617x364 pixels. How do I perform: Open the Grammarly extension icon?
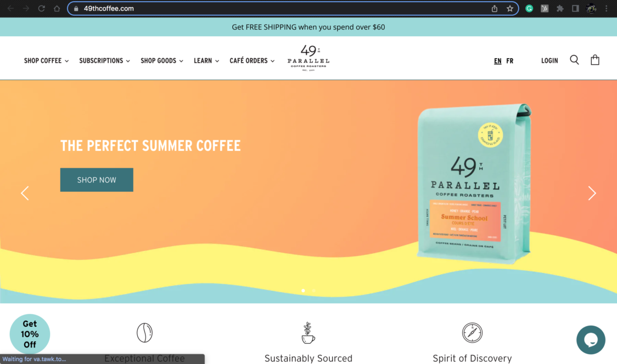[x=529, y=8]
